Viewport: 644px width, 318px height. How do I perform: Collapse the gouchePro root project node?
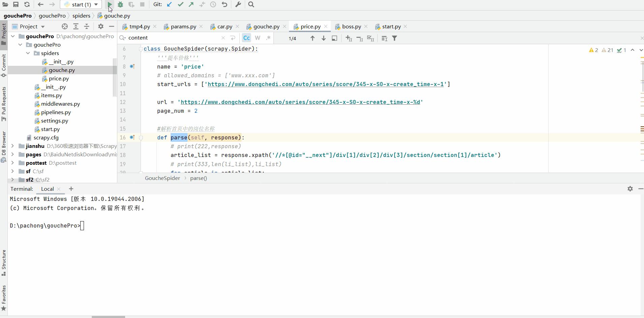[13, 36]
